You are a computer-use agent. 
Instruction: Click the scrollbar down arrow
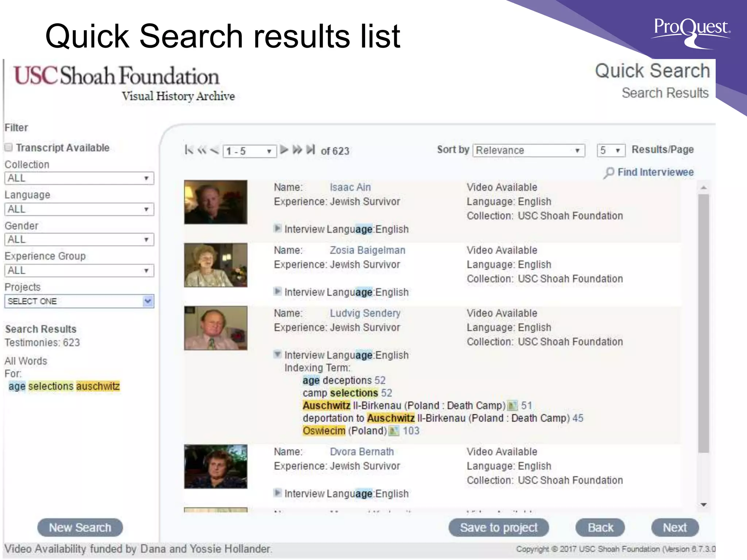[x=704, y=505]
